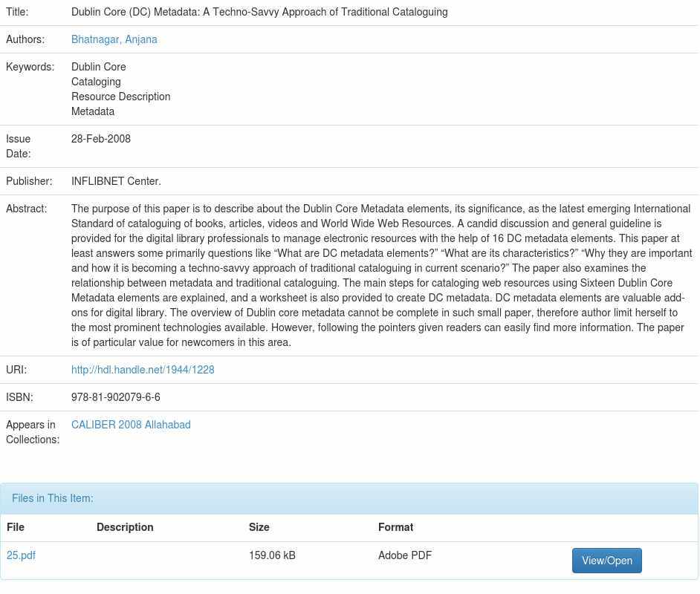This screenshot has width=700, height=594.
Task: Click the File column header
Action: point(16,527)
